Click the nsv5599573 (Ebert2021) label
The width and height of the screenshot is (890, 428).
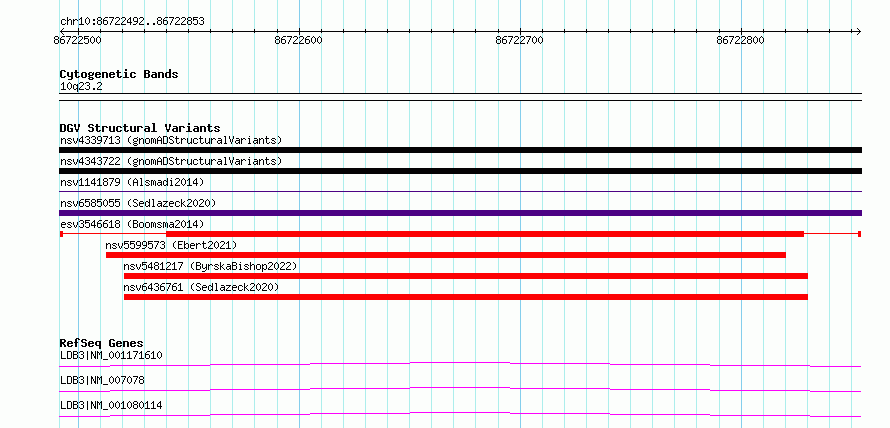click(171, 245)
